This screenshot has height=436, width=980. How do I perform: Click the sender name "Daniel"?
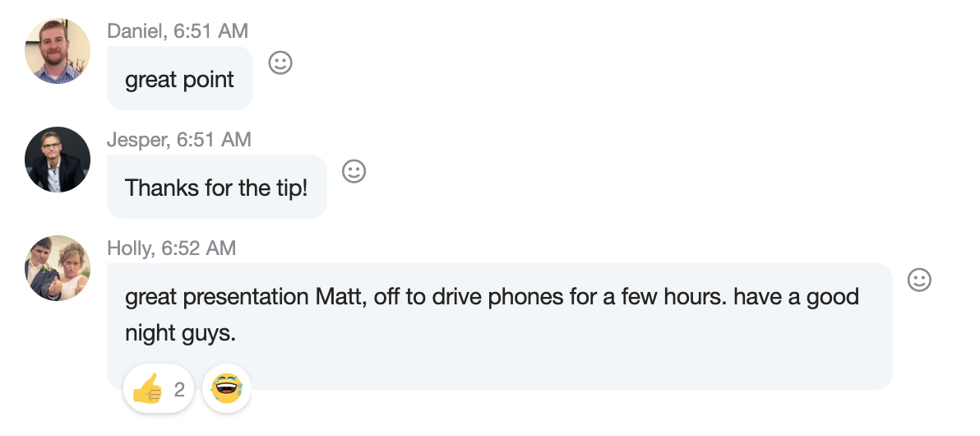point(134,31)
